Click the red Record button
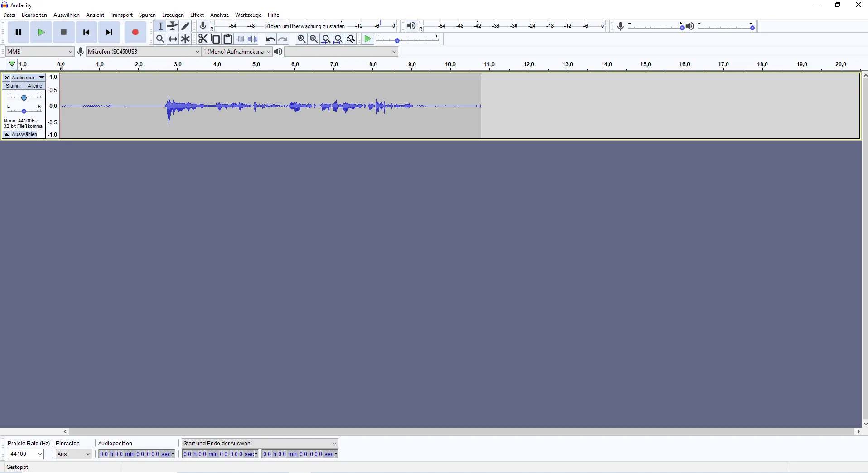Viewport: 868px width, 473px height. (x=135, y=32)
